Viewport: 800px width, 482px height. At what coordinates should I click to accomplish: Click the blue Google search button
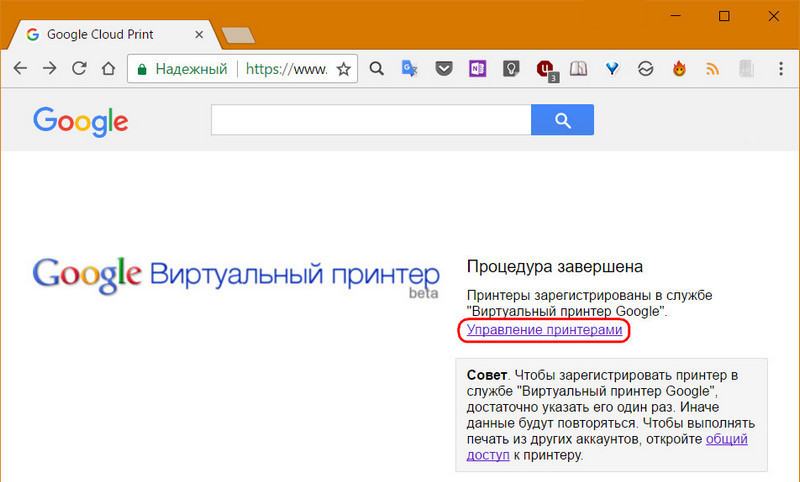[x=562, y=120]
